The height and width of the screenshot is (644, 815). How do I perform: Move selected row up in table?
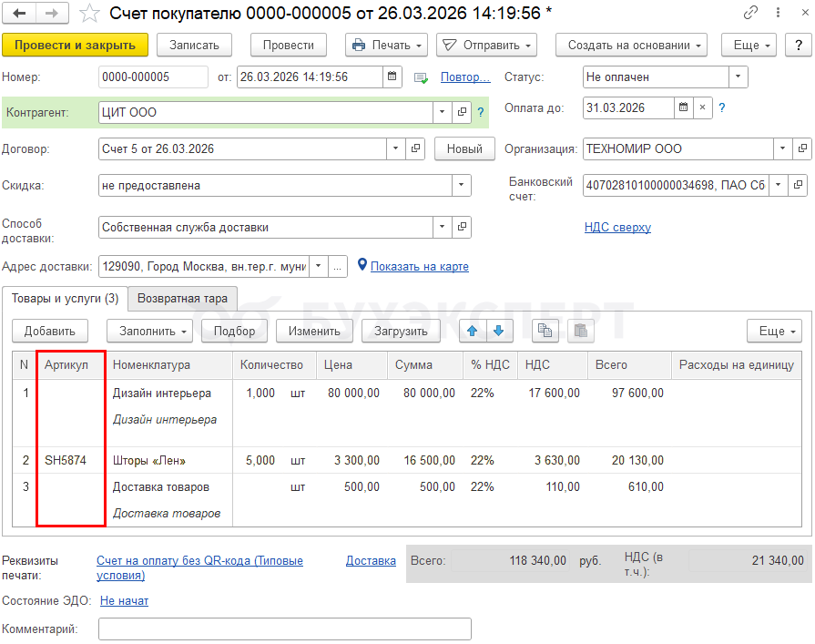(x=472, y=331)
